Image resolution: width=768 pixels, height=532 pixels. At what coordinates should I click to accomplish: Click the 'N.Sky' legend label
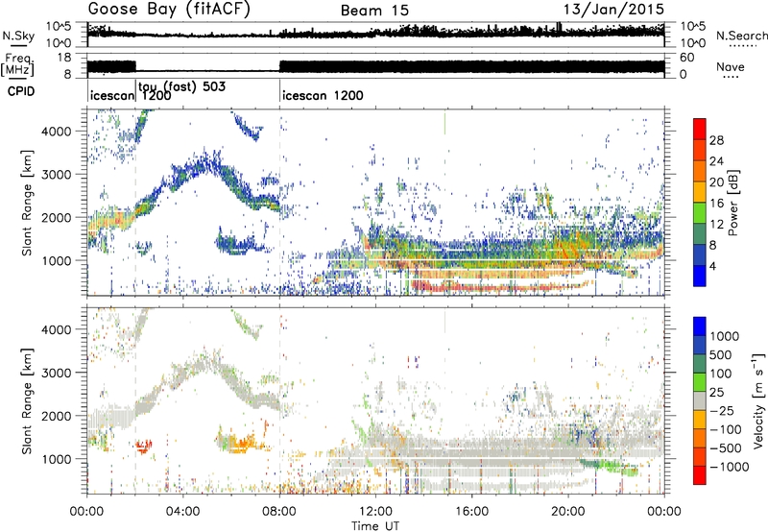click(18, 36)
